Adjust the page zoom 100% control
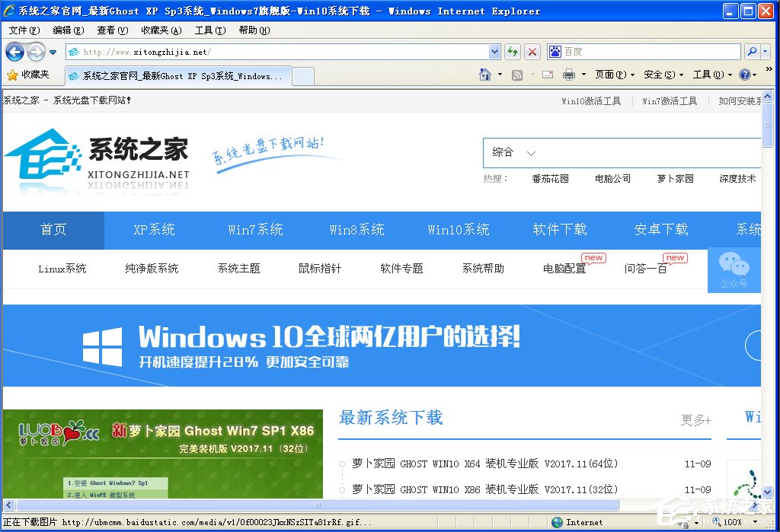 [x=733, y=522]
